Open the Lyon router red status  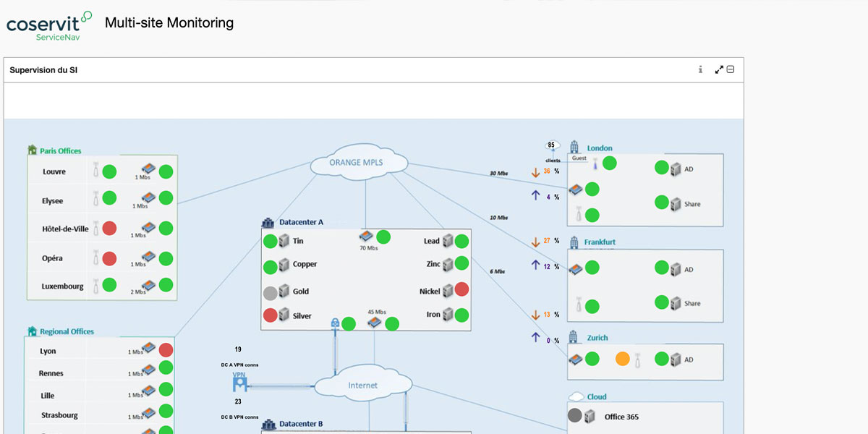(x=166, y=350)
